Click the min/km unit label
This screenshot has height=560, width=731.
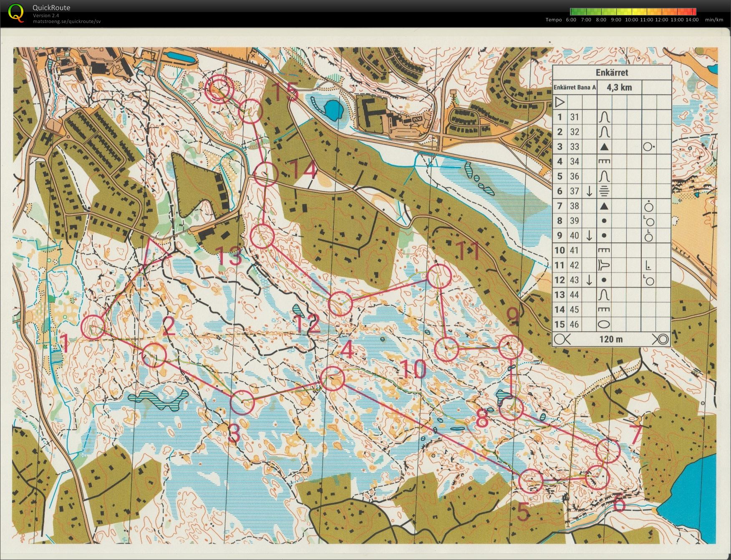tap(714, 20)
